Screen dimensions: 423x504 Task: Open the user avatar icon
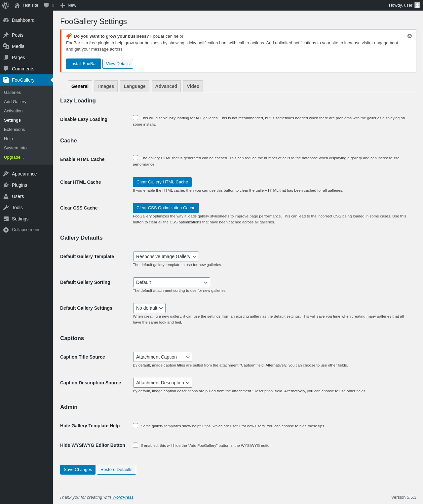point(417,5)
